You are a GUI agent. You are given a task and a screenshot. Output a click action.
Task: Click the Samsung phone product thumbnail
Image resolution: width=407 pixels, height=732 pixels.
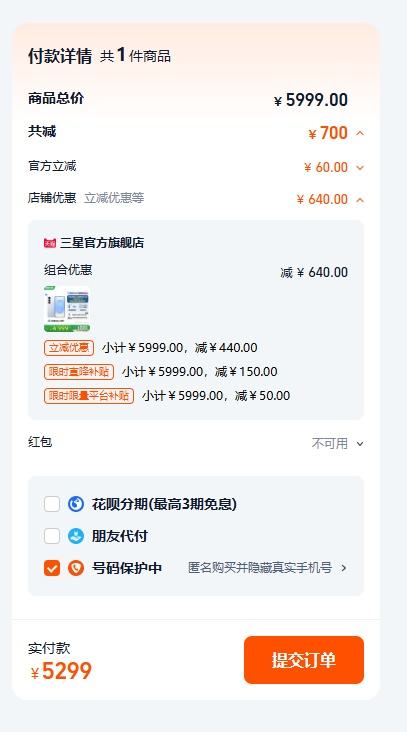[x=66, y=309]
